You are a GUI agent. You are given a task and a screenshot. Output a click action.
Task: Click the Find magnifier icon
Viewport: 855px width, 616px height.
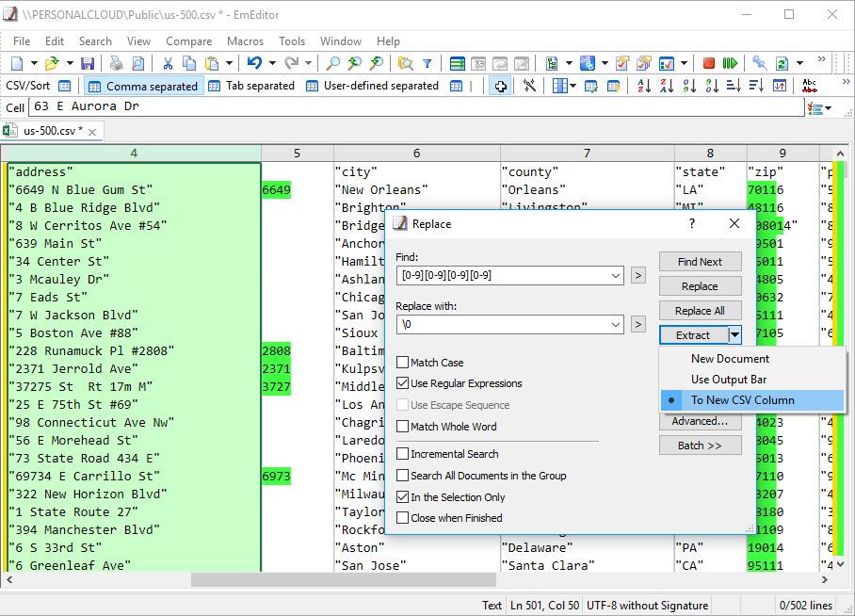click(332, 63)
